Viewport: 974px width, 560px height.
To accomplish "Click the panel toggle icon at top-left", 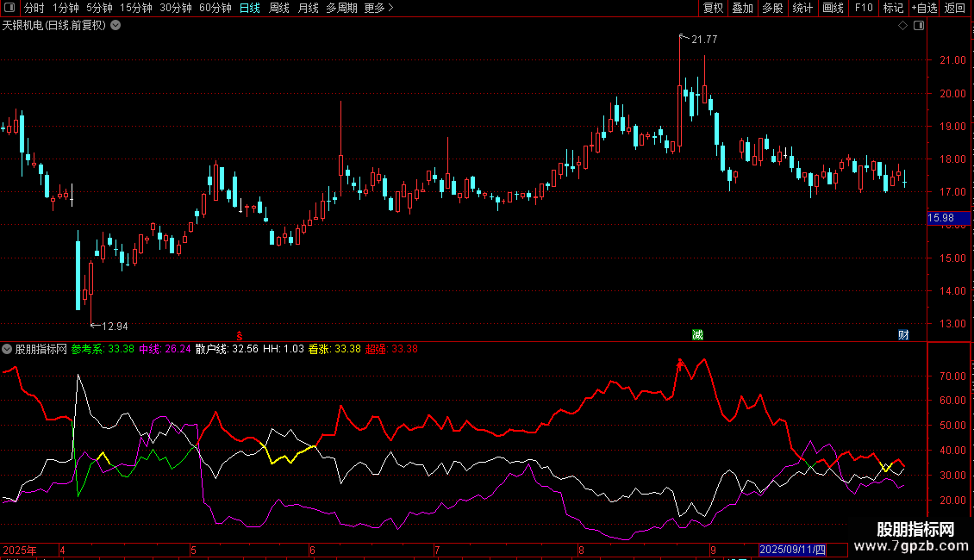I will click(x=9, y=8).
